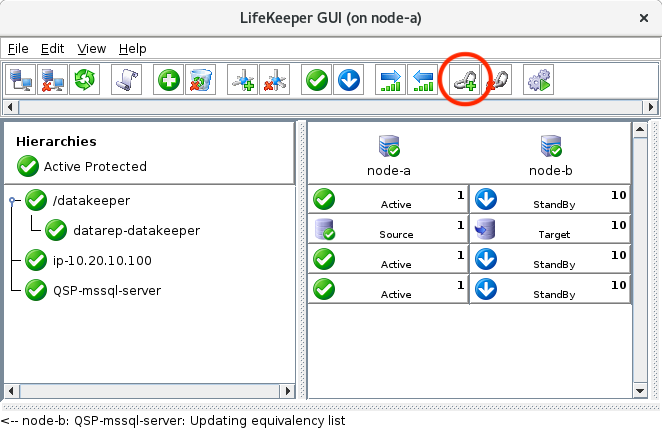Select the ip-10.20.10.100 resource
Image resolution: width=662 pixels, height=428 pixels.
(102, 260)
